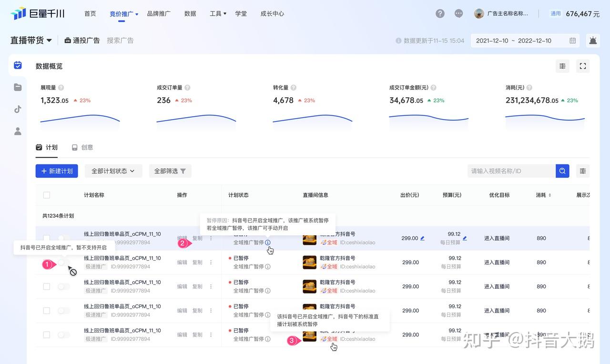Go to 首页 in top navigation

point(90,14)
